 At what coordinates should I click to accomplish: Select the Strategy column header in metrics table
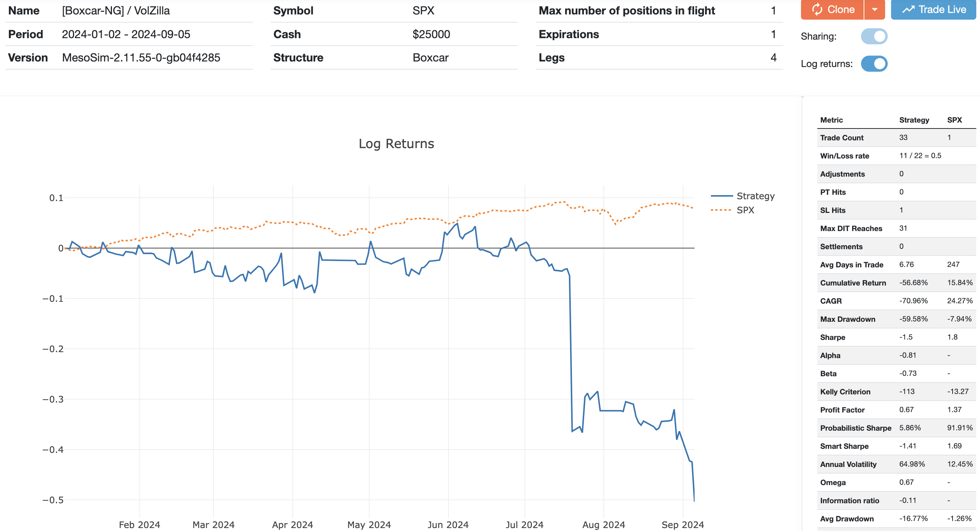coord(914,120)
